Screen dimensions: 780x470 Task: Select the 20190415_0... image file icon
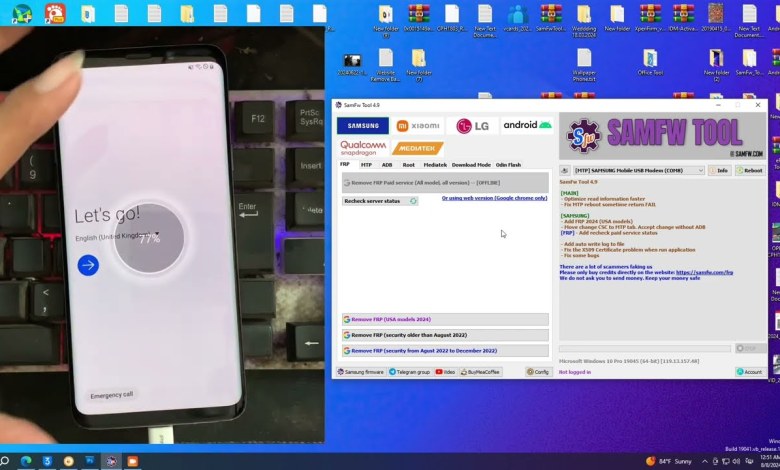pos(716,19)
